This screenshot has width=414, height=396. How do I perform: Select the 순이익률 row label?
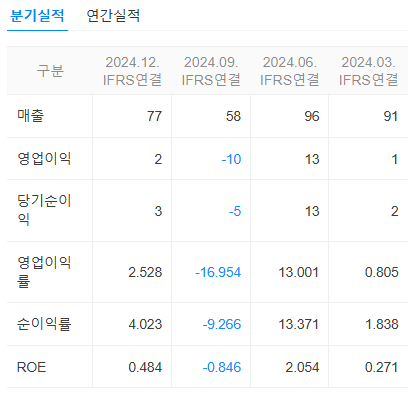tap(44, 324)
